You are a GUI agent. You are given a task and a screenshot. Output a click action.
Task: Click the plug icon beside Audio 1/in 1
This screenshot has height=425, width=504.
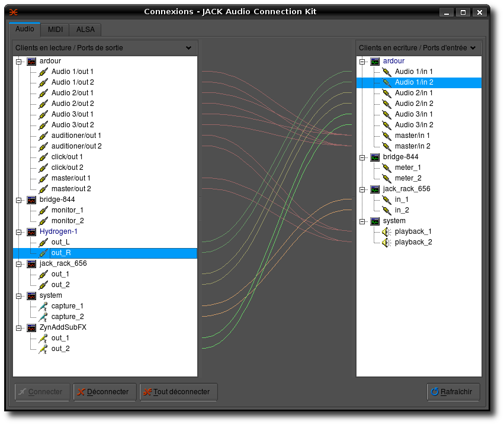click(x=387, y=72)
